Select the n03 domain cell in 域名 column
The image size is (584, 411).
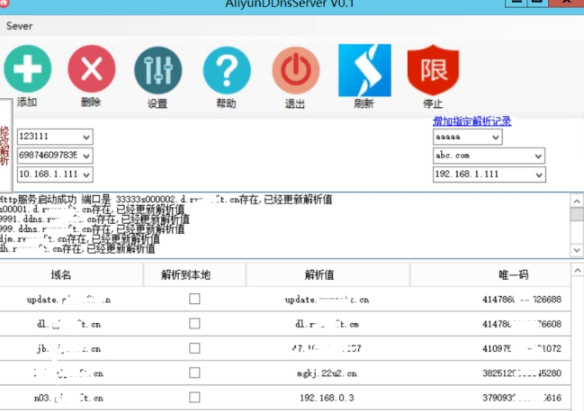[x=72, y=398]
